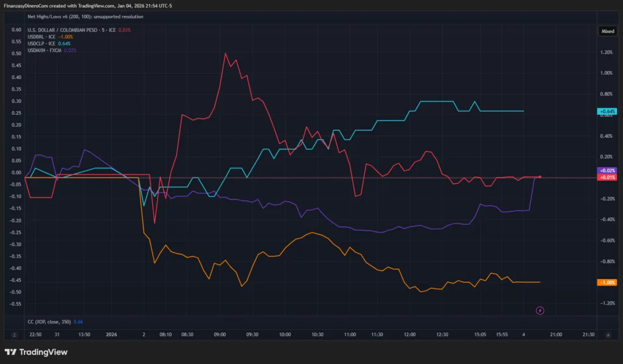The height and width of the screenshot is (364, 623).
Task: Open the Mixed price scale mode menu
Action: pyautogui.click(x=607, y=30)
